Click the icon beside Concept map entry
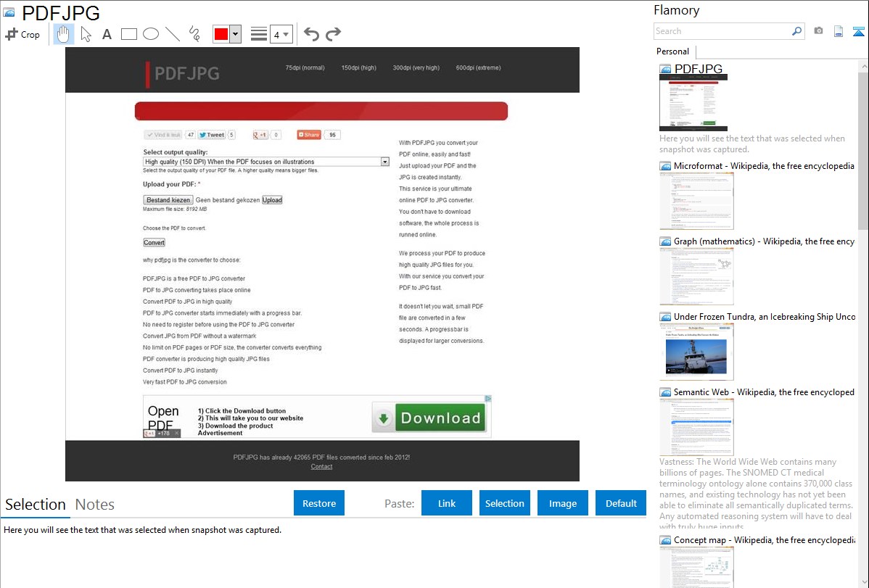The height and width of the screenshot is (588, 869). coord(665,540)
